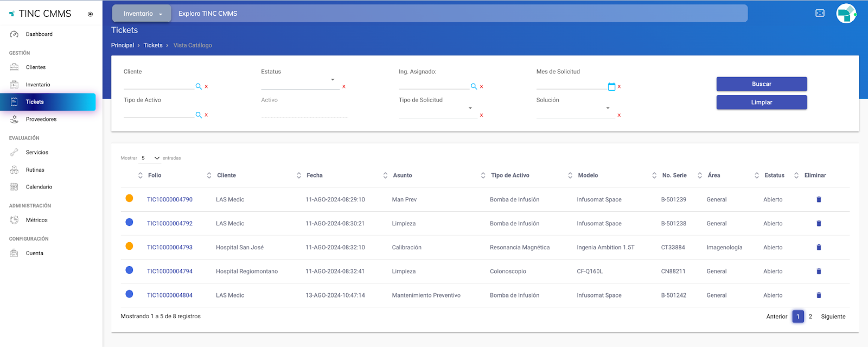The width and height of the screenshot is (868, 347).
Task: Change the Mostrar entries count dropdown
Action: point(150,158)
